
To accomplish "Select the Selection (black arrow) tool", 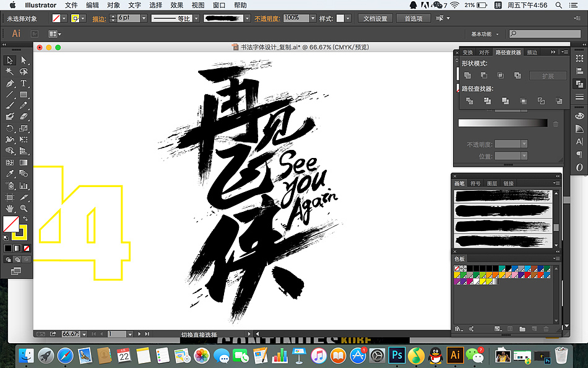I will pos(10,60).
